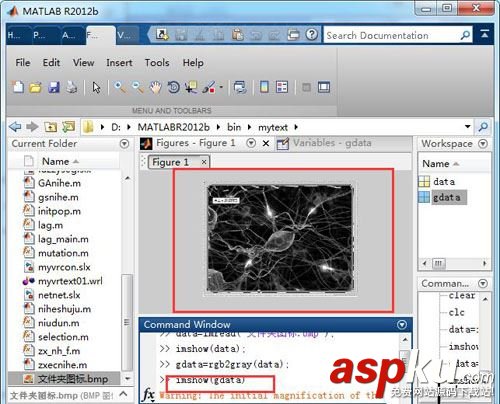The height and width of the screenshot is (404, 500).
Task: Open the Insert menu
Action: coord(119,63)
